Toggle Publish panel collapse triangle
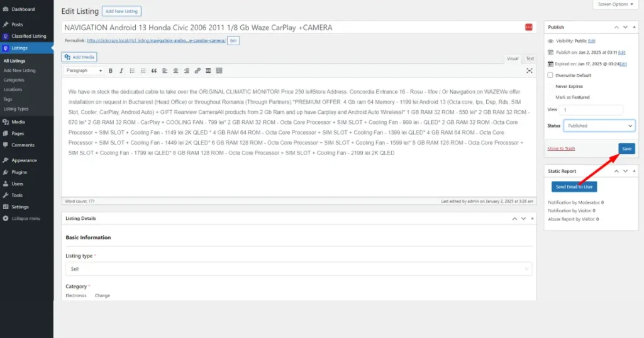The image size is (644, 338). click(634, 27)
